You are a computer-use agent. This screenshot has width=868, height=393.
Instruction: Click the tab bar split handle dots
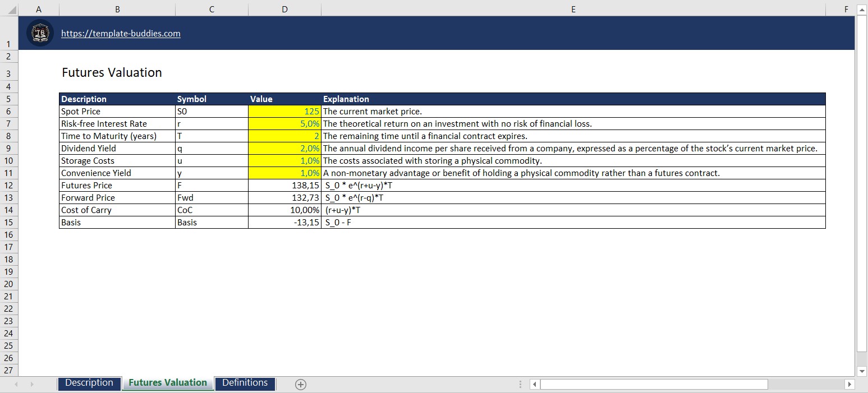point(520,385)
